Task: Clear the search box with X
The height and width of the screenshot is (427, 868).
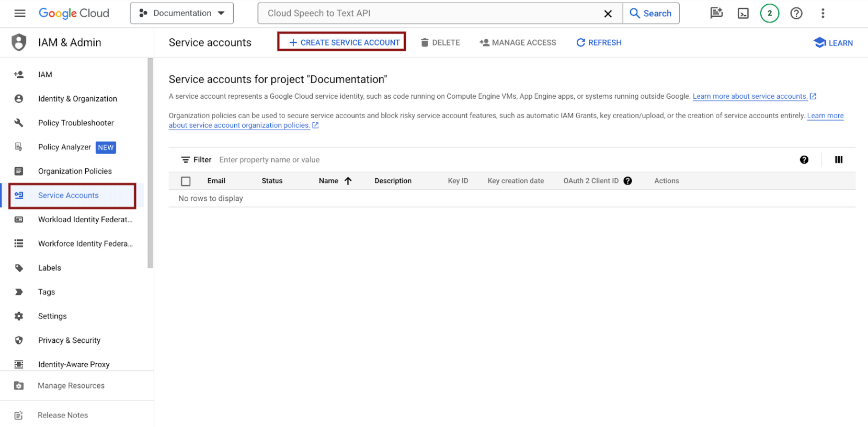Action: pos(608,14)
